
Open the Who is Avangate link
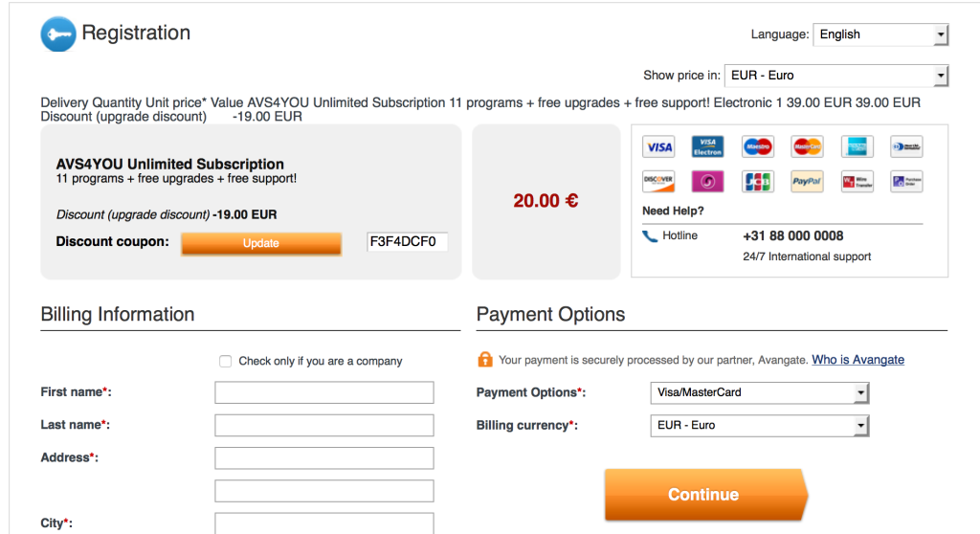pyautogui.click(x=857, y=360)
